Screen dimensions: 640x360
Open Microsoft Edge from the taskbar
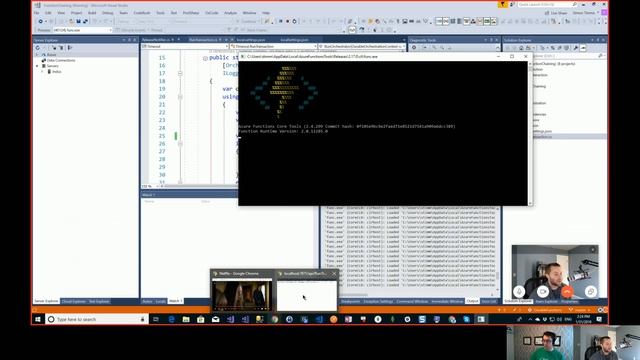coord(171,319)
